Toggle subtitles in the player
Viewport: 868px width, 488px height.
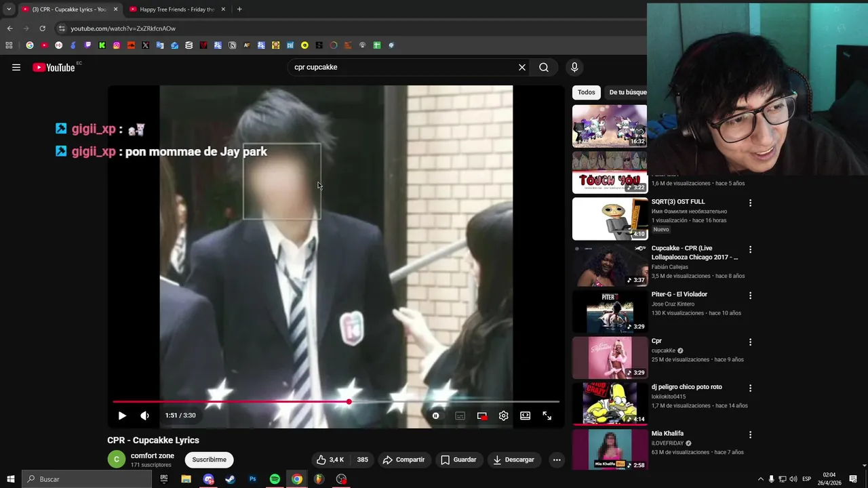(460, 415)
